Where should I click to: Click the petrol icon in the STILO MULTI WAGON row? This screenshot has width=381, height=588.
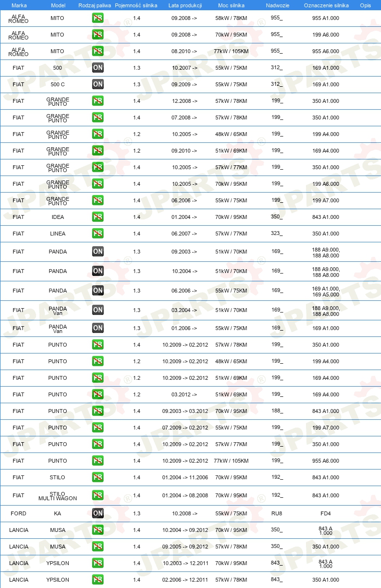click(x=98, y=495)
